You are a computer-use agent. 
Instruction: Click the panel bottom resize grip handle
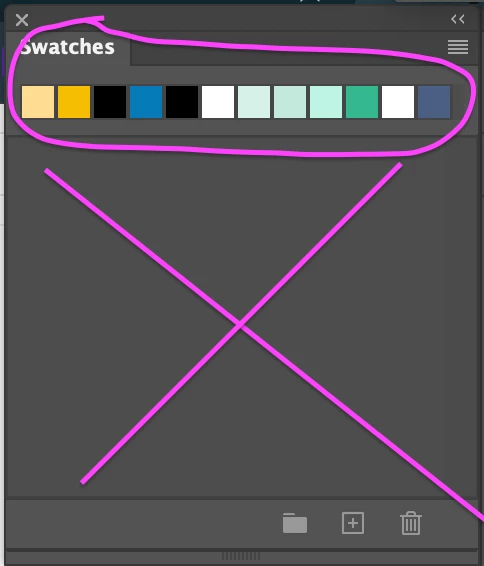[241, 556]
